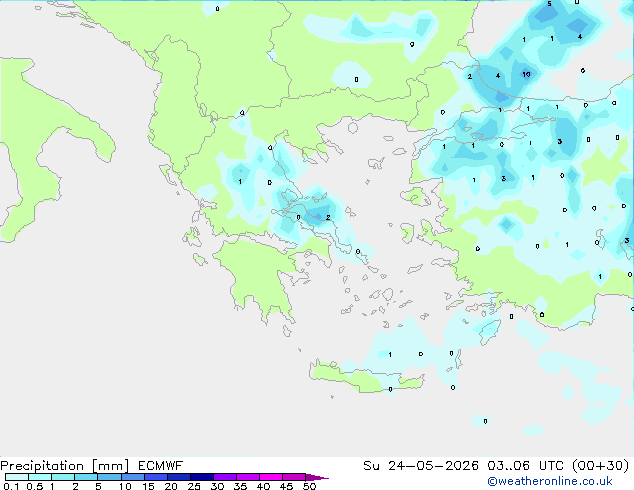Open the weatheronline.co.uk copyright link
The height and width of the screenshot is (490, 634).
tap(550, 481)
